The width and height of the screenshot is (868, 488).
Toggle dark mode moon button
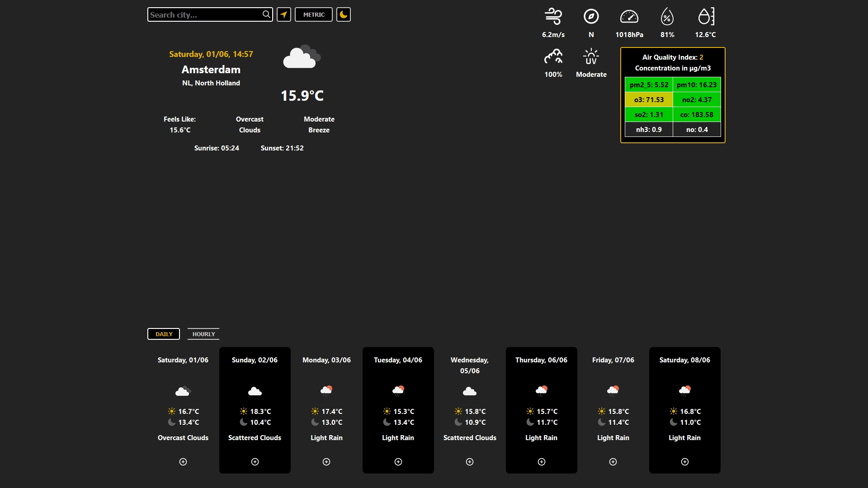344,14
